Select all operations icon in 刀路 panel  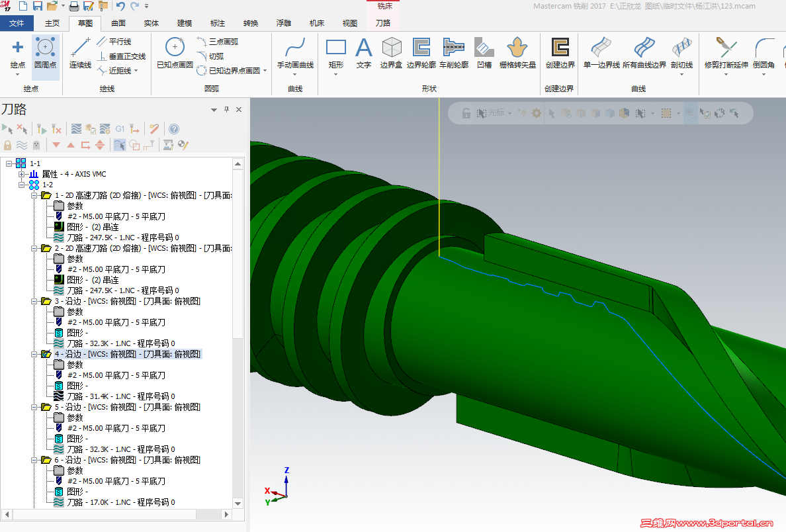click(x=7, y=129)
